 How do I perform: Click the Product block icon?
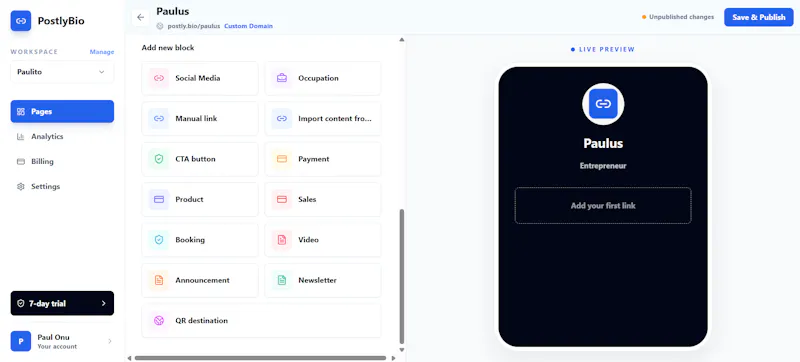[159, 199]
